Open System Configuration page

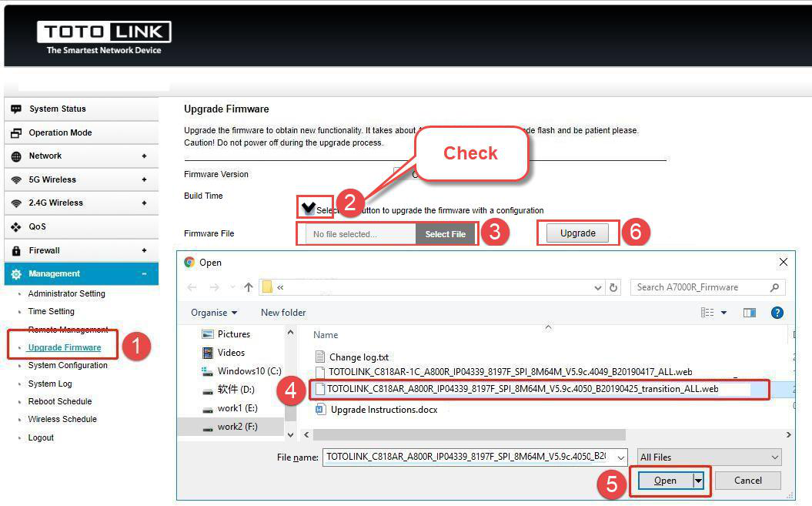[68, 366]
